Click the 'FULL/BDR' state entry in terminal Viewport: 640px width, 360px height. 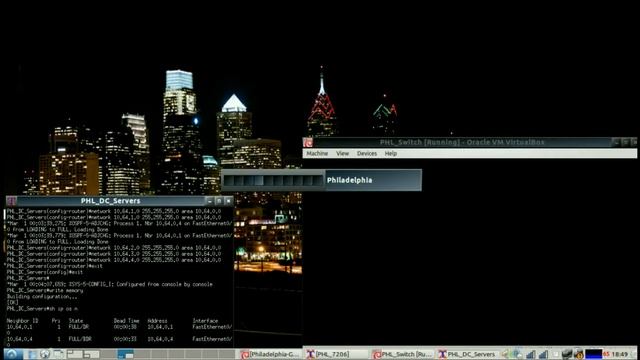(80, 339)
